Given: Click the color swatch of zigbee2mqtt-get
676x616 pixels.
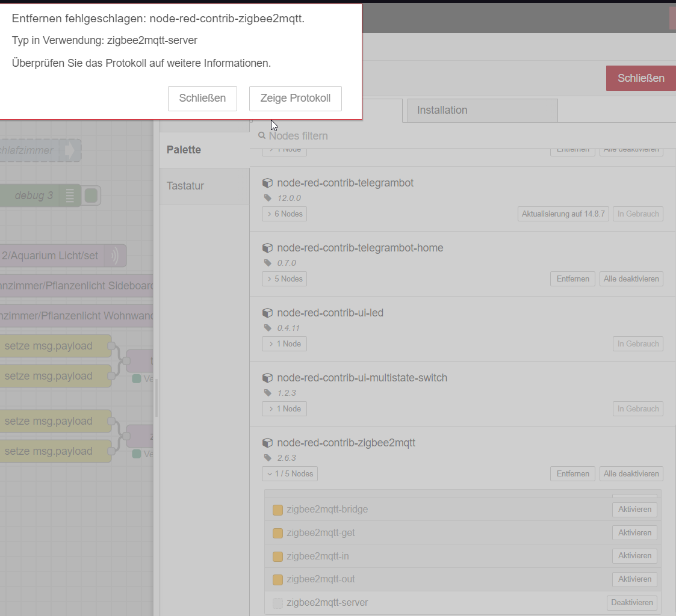Looking at the screenshot, I should (x=278, y=534).
